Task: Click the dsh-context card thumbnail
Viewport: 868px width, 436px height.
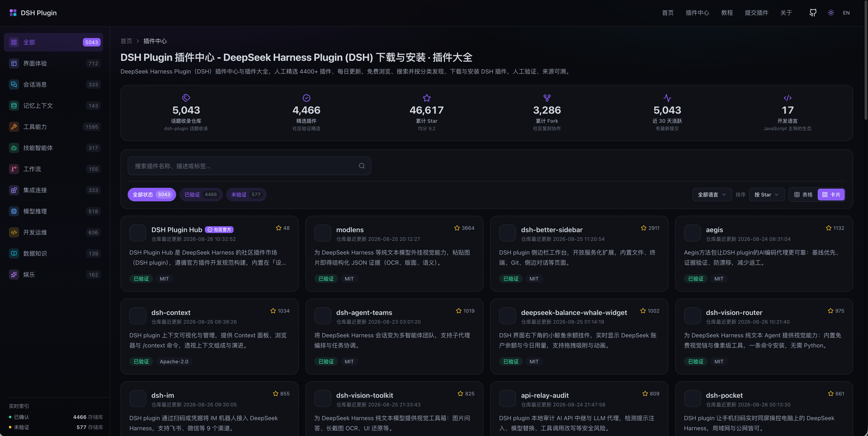Action: point(138,316)
